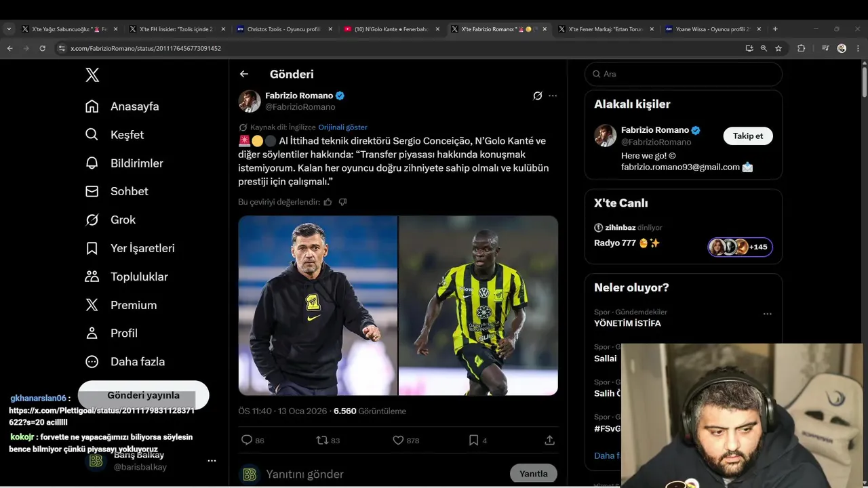Open Fabrizio Romano avatar in post header
Image resolution: width=868 pixels, height=488 pixels.
point(250,101)
